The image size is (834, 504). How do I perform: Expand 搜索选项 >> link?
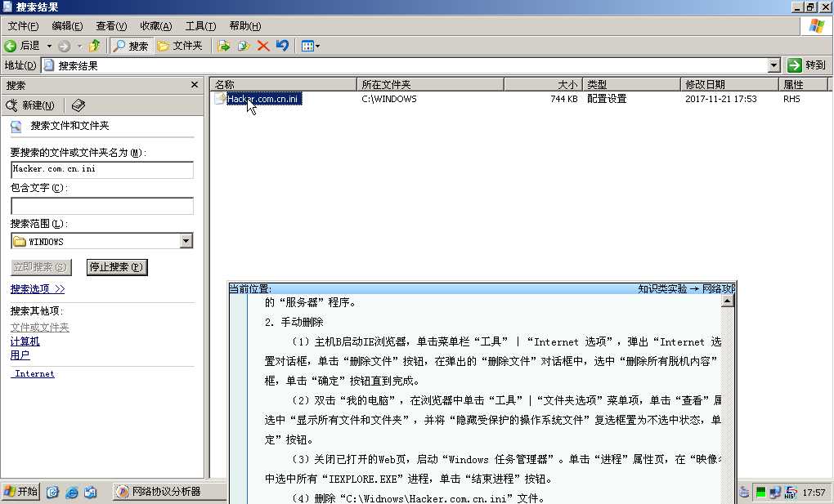[x=38, y=289]
